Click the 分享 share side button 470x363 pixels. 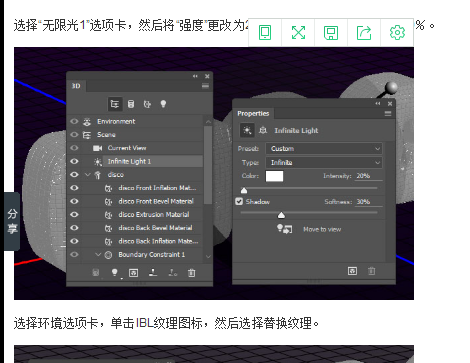(x=12, y=221)
